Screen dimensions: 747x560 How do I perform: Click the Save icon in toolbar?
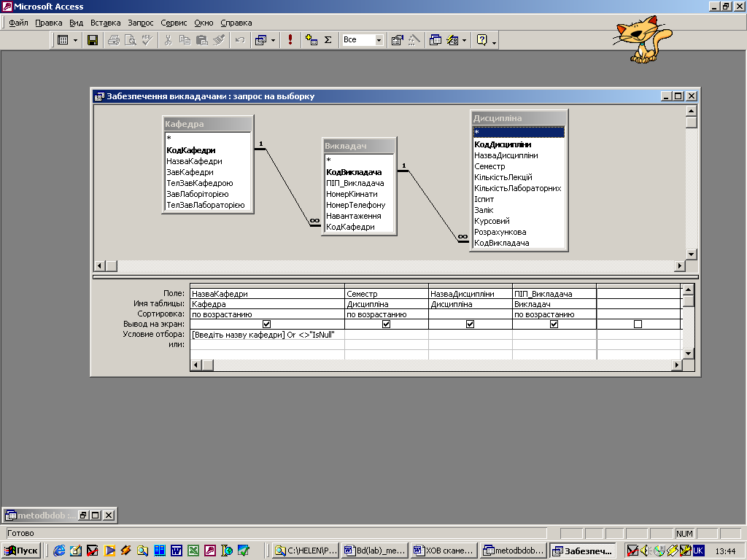(x=93, y=40)
